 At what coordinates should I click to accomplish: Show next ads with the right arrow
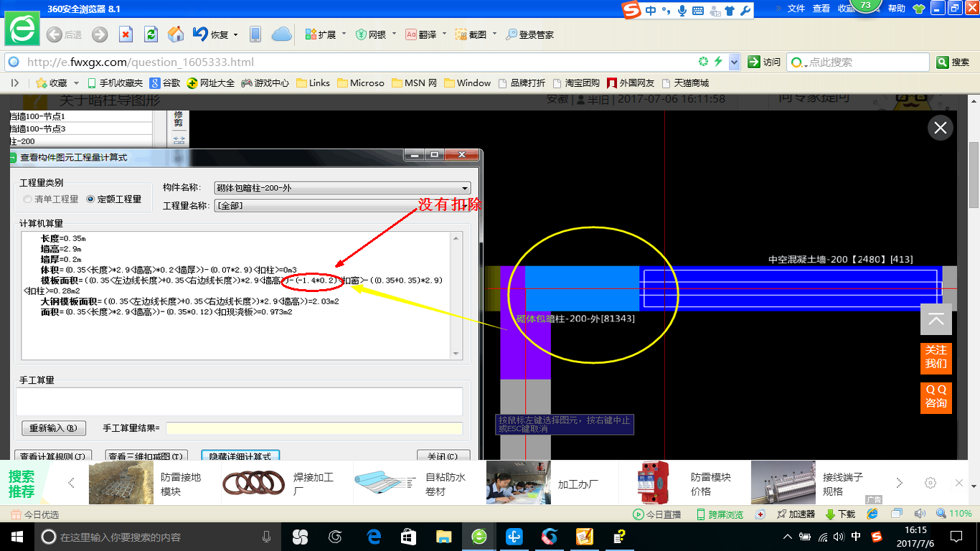(x=899, y=483)
